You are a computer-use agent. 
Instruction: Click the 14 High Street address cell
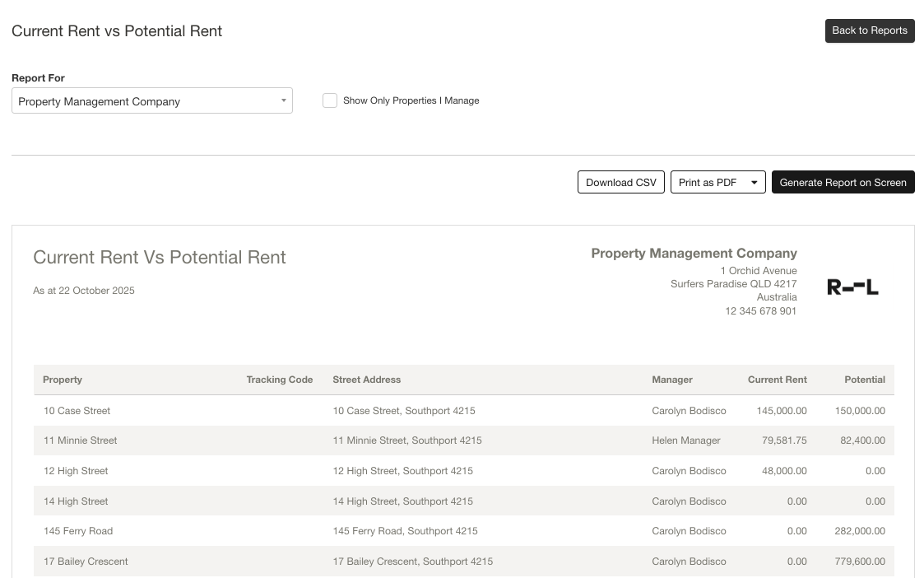click(x=402, y=501)
